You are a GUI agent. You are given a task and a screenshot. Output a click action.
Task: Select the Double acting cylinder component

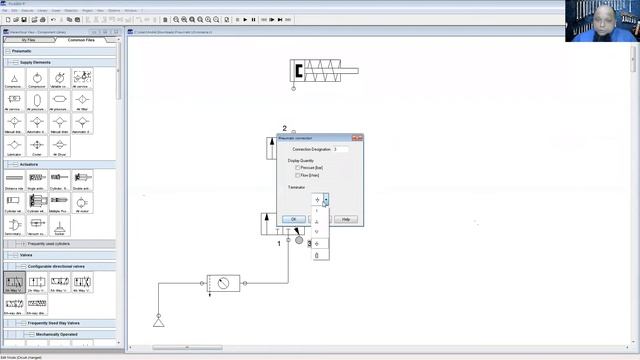pos(82,180)
